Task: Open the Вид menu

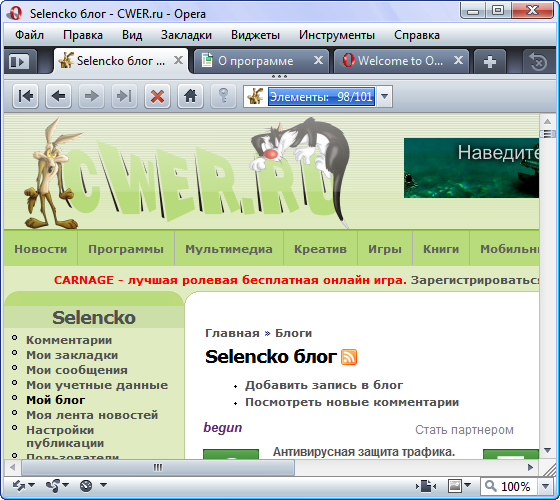Action: (x=132, y=35)
